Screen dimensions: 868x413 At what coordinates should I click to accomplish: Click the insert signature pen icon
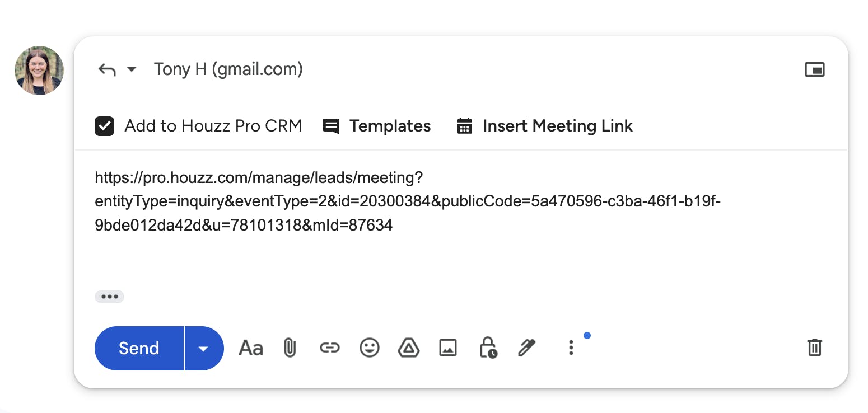(527, 348)
